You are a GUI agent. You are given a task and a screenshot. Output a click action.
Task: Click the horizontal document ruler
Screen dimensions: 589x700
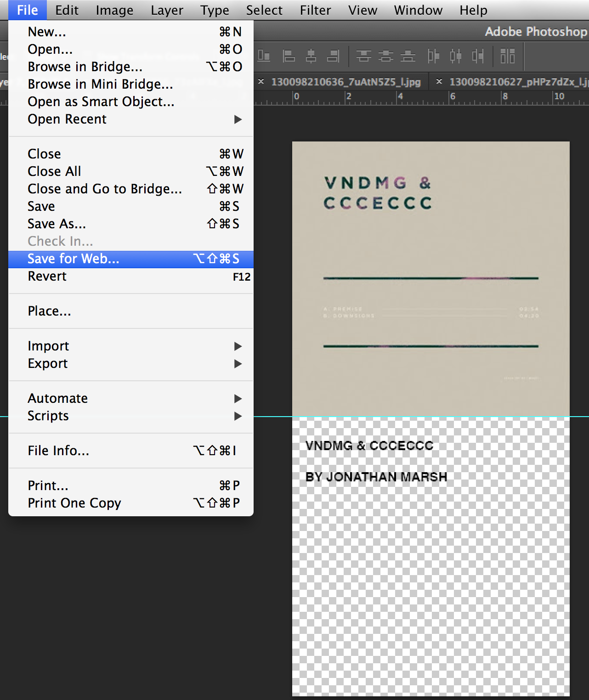click(x=413, y=96)
